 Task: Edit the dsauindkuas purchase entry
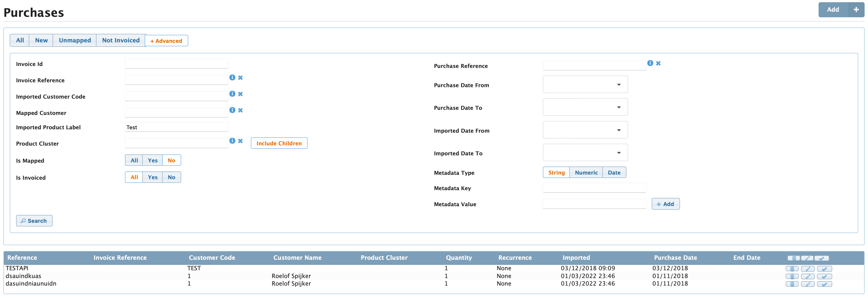(808, 276)
